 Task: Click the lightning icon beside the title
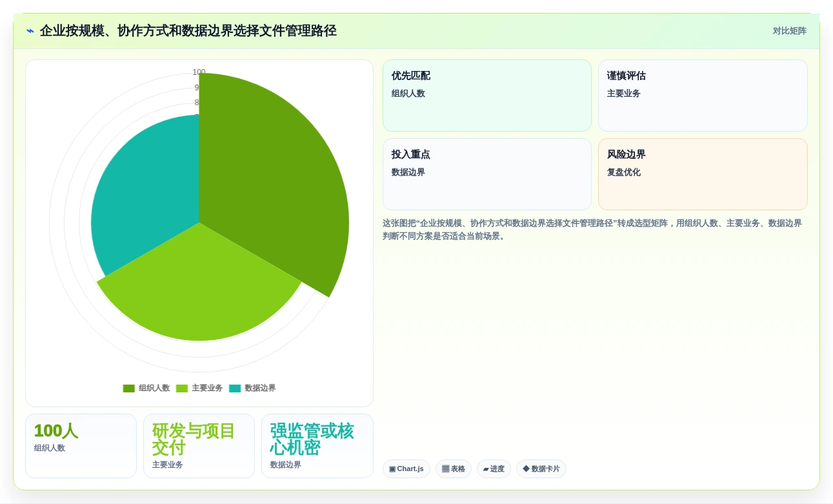tap(30, 31)
